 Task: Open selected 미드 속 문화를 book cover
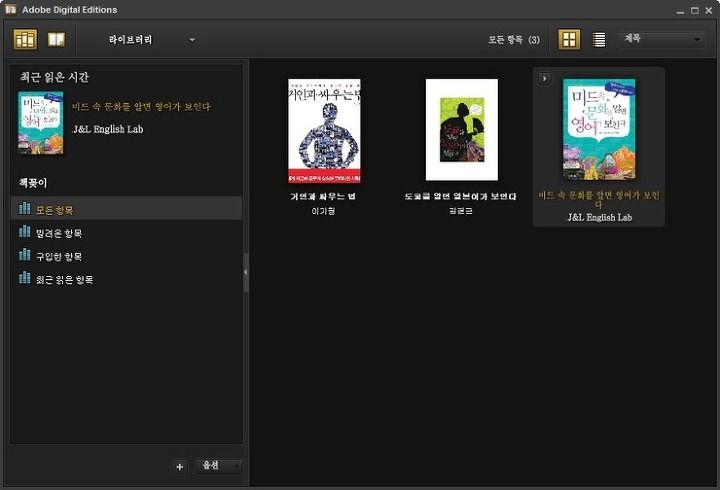tap(599, 129)
